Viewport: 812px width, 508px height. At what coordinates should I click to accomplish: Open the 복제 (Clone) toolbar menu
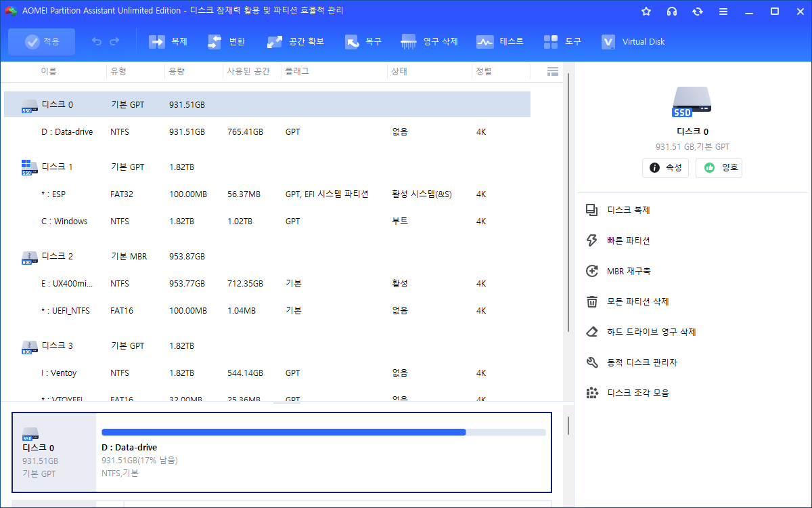pyautogui.click(x=168, y=42)
